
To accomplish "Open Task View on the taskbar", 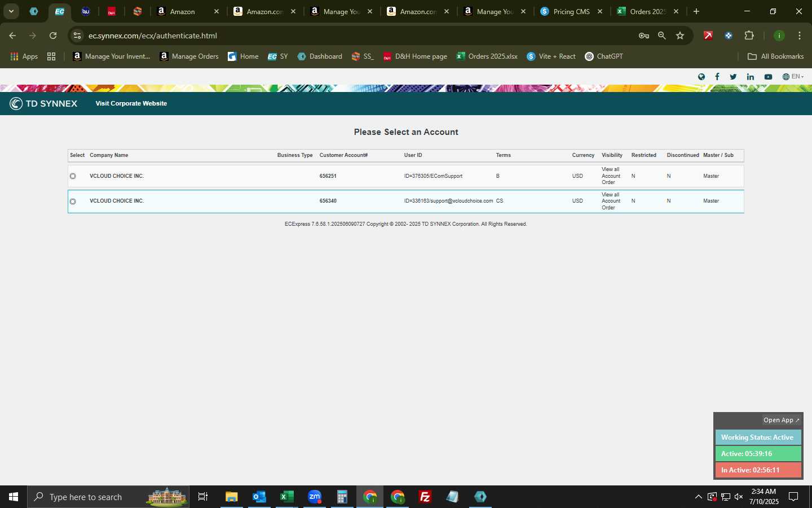I will point(203,497).
